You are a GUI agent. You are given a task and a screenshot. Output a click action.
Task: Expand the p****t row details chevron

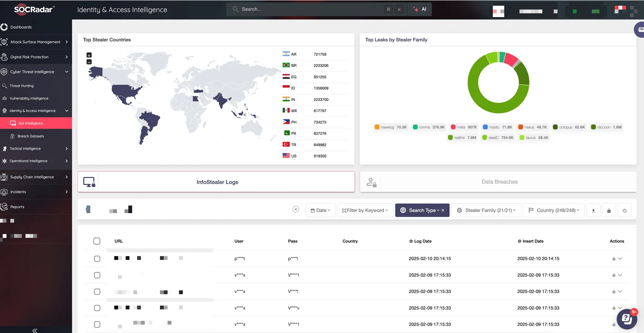[620, 259]
